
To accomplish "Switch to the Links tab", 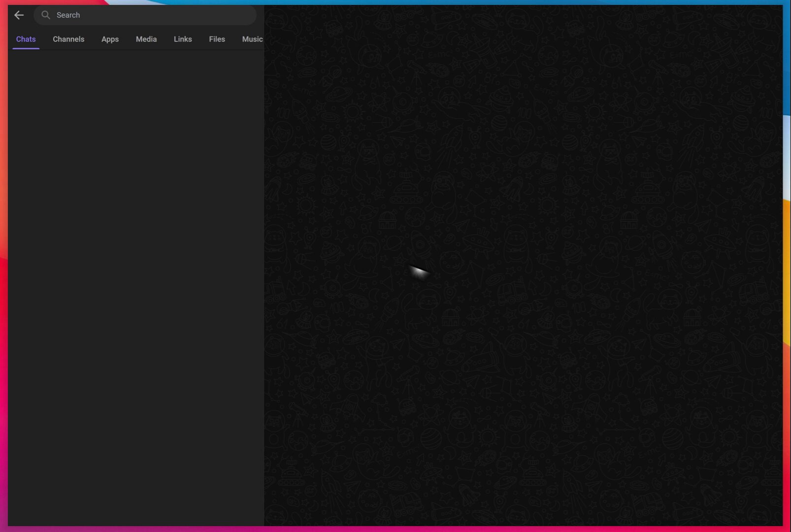I will (183, 39).
